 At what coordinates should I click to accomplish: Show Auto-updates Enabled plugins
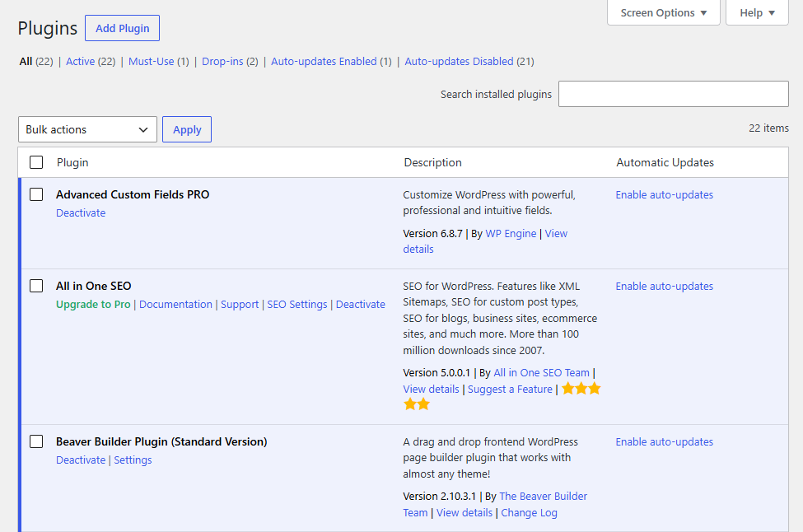324,62
